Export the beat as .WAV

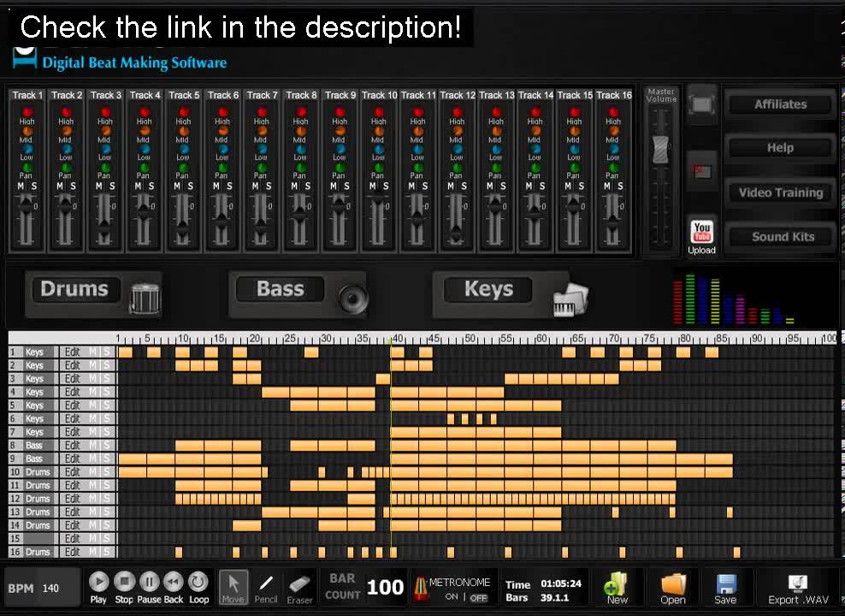tap(798, 589)
